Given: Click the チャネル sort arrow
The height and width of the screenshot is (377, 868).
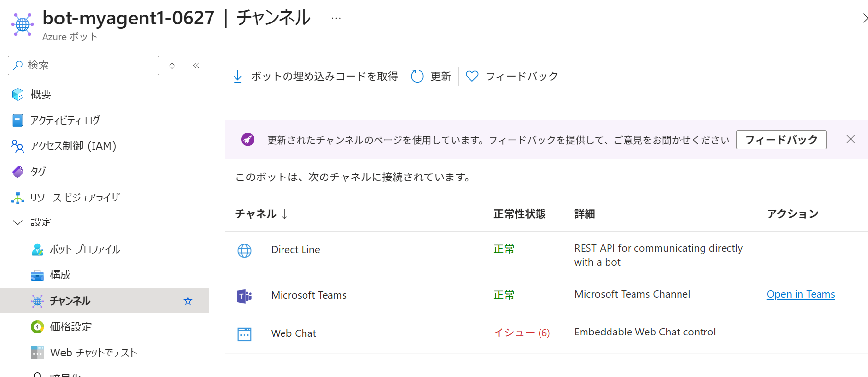Looking at the screenshot, I should tap(285, 214).
